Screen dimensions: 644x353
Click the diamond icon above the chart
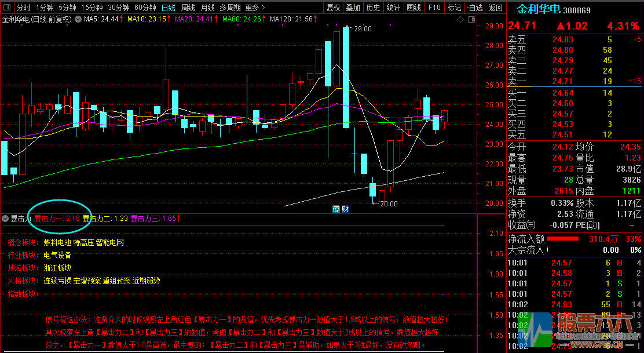click(x=460, y=19)
